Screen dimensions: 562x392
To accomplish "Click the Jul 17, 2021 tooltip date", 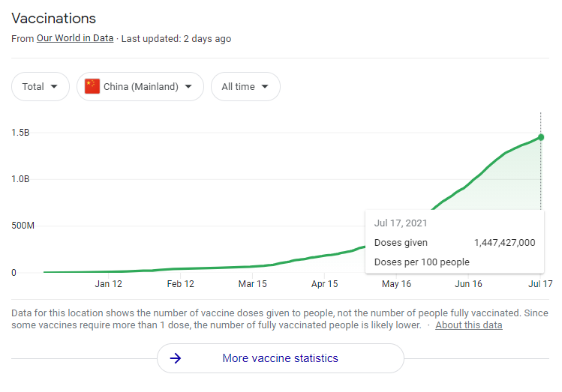I will pos(401,223).
